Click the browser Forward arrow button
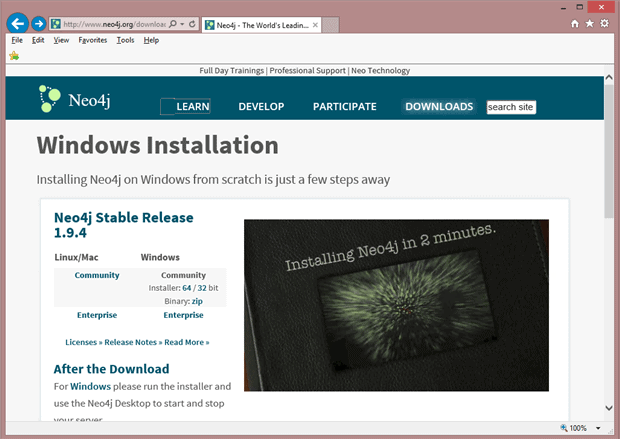The width and height of the screenshot is (620, 439). click(38, 24)
